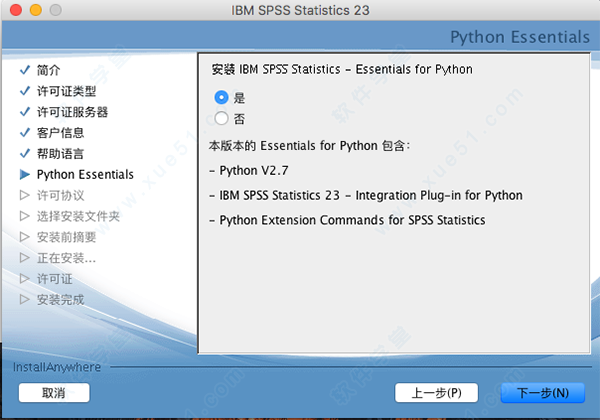Click the 下一步(N) next button
The image size is (600, 420).
point(543,393)
